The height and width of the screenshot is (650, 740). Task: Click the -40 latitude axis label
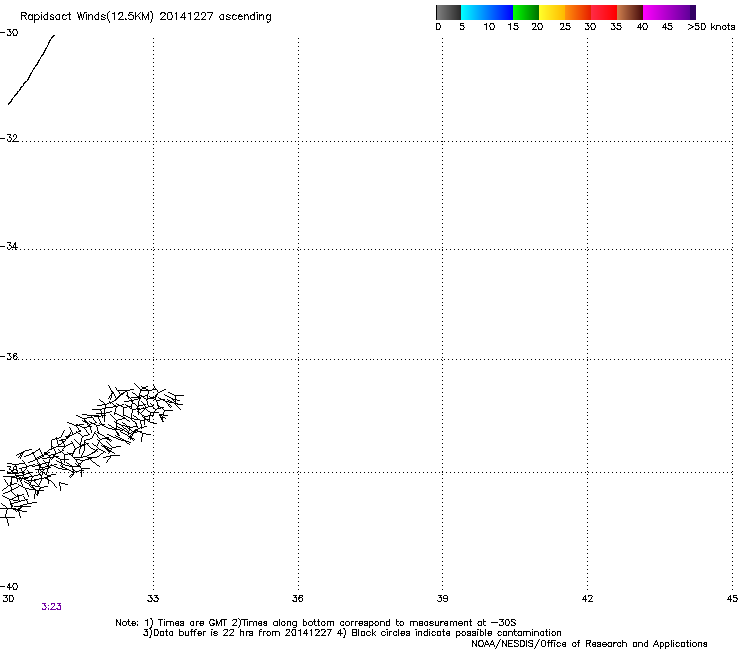click(9, 586)
